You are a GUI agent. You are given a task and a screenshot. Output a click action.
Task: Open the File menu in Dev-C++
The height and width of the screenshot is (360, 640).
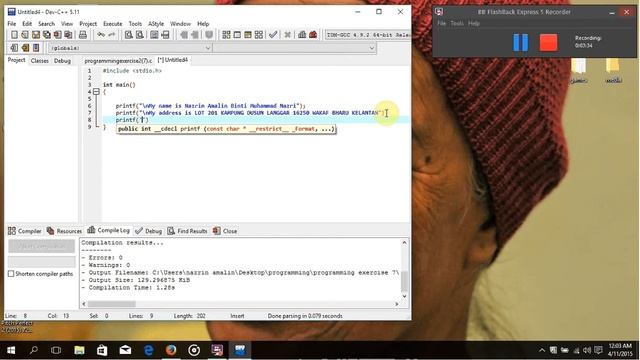pos(12,24)
